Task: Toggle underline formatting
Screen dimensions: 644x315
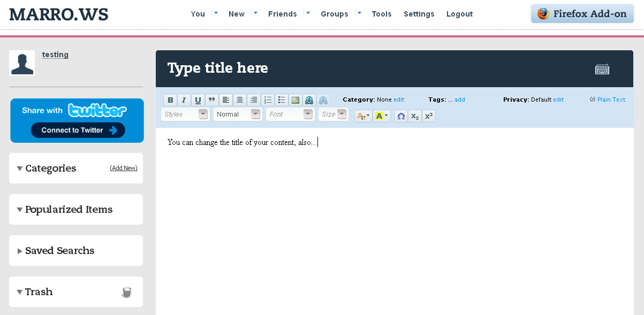Action: pyautogui.click(x=198, y=100)
